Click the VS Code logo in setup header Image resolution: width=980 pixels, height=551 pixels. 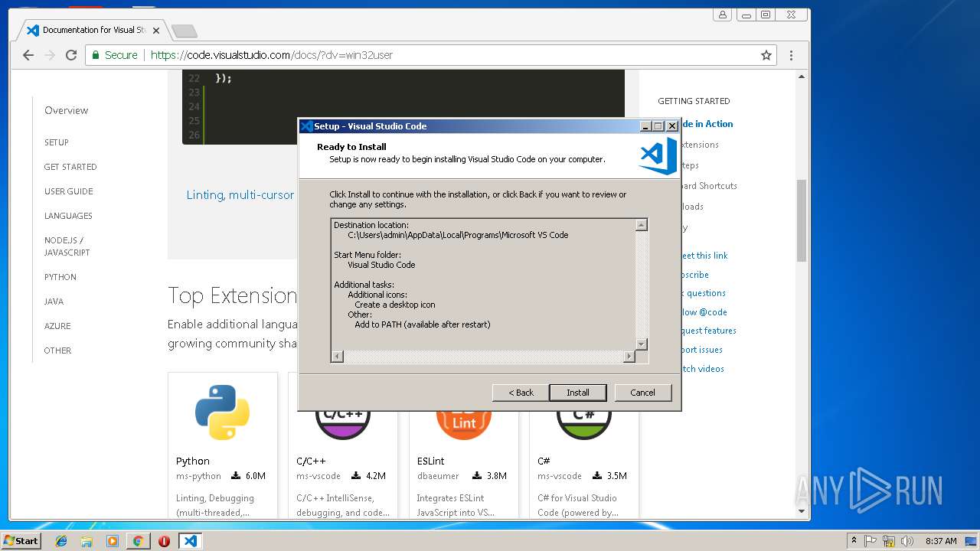658,155
